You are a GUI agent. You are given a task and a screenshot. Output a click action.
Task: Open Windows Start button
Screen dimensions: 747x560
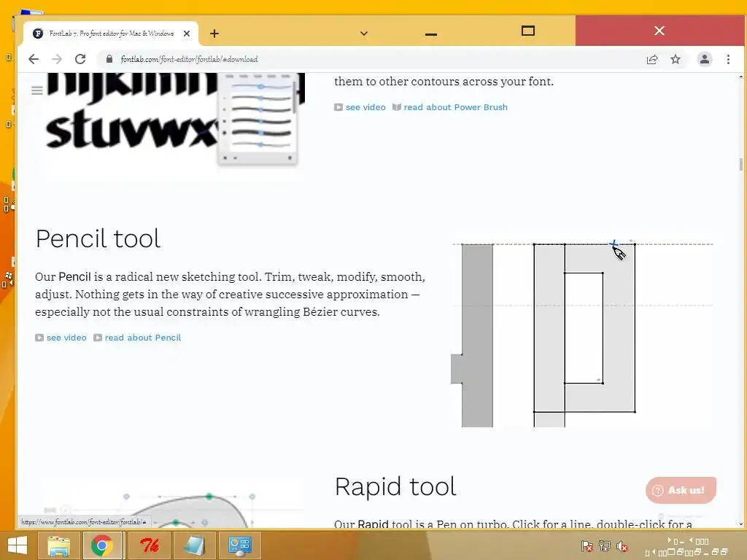[x=18, y=545]
